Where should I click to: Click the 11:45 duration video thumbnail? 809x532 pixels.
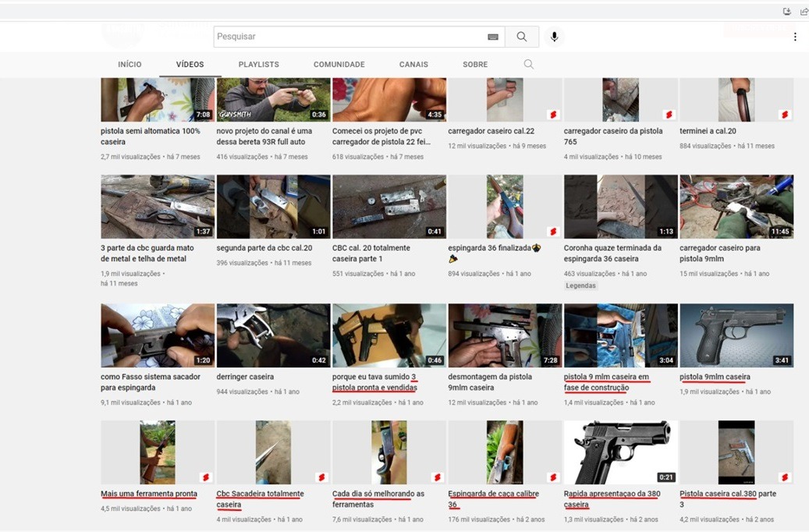[736, 207]
